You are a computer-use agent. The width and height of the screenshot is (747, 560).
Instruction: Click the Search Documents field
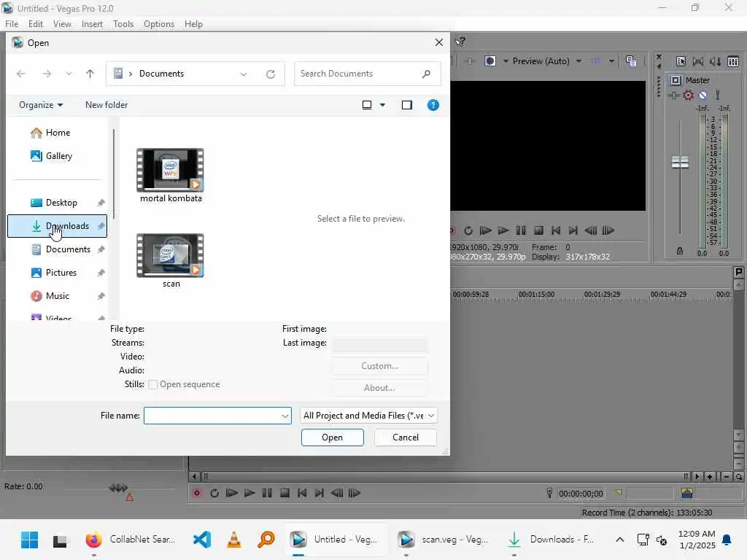click(x=368, y=74)
